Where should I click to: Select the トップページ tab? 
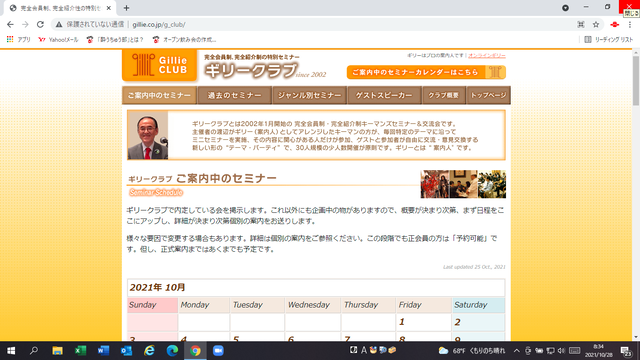(488, 95)
